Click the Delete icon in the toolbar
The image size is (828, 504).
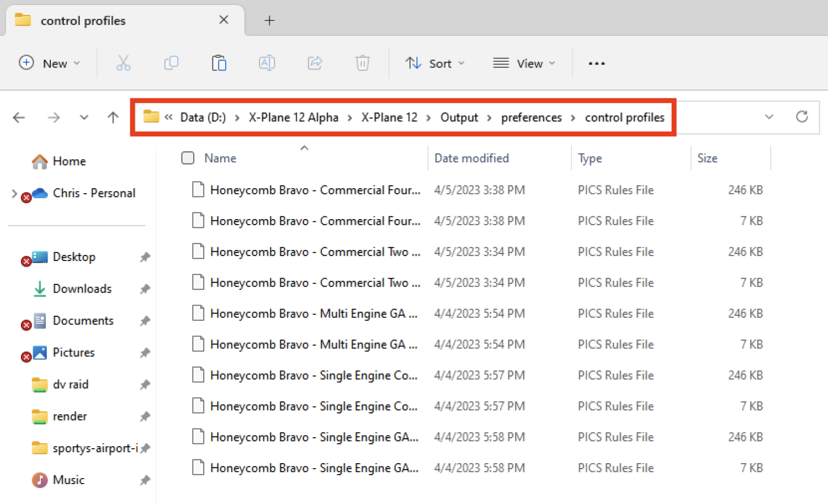click(x=362, y=63)
